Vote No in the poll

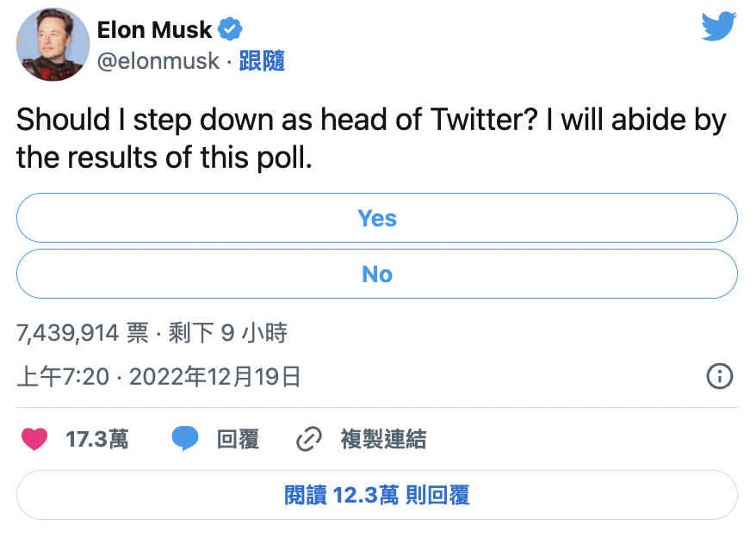[x=377, y=274]
